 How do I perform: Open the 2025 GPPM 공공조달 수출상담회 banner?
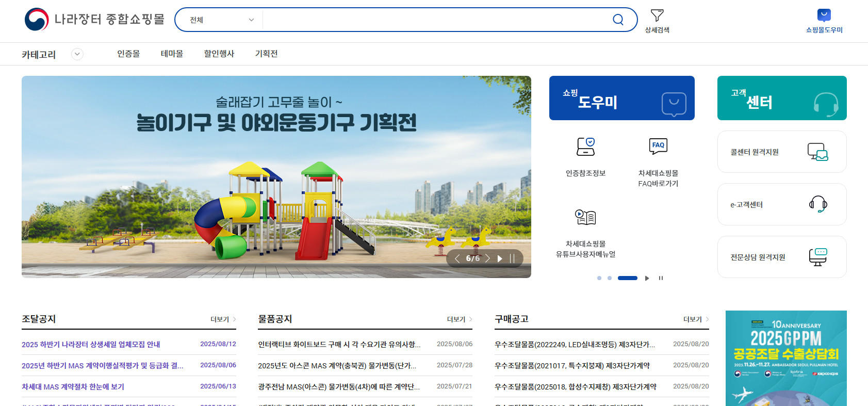[786, 358]
